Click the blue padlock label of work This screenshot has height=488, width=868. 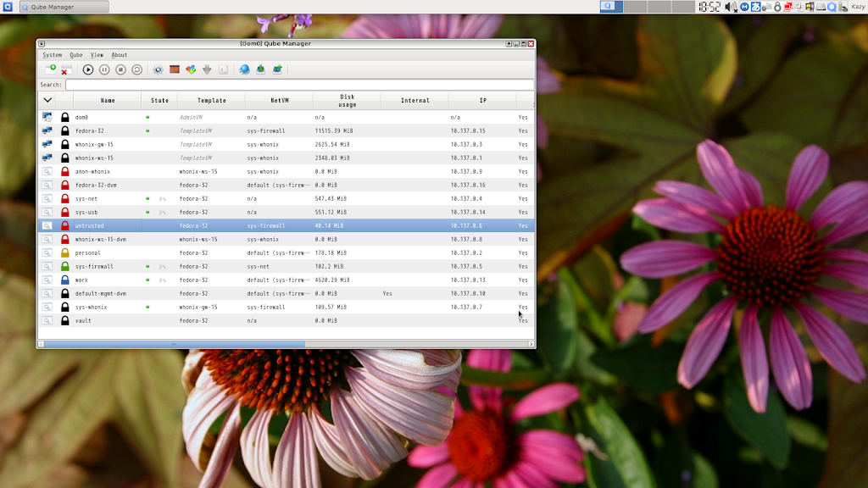tap(64, 280)
